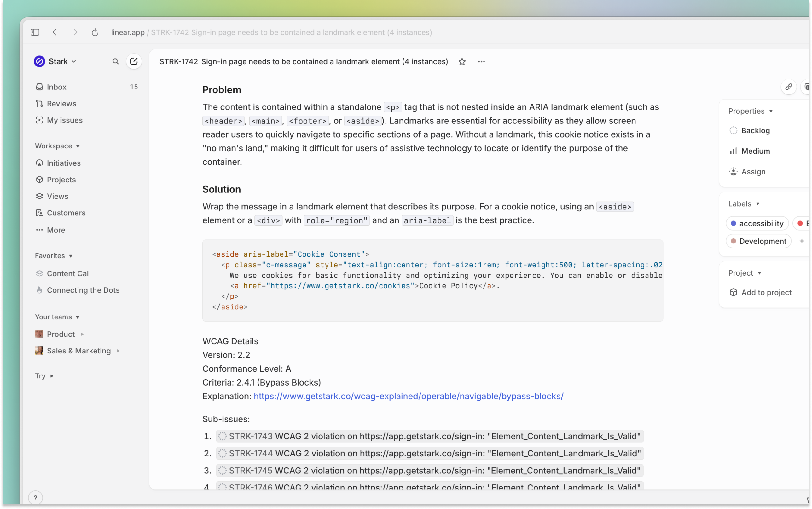Collapse the Labels panel
The height and width of the screenshot is (509, 812).
pyautogui.click(x=744, y=204)
